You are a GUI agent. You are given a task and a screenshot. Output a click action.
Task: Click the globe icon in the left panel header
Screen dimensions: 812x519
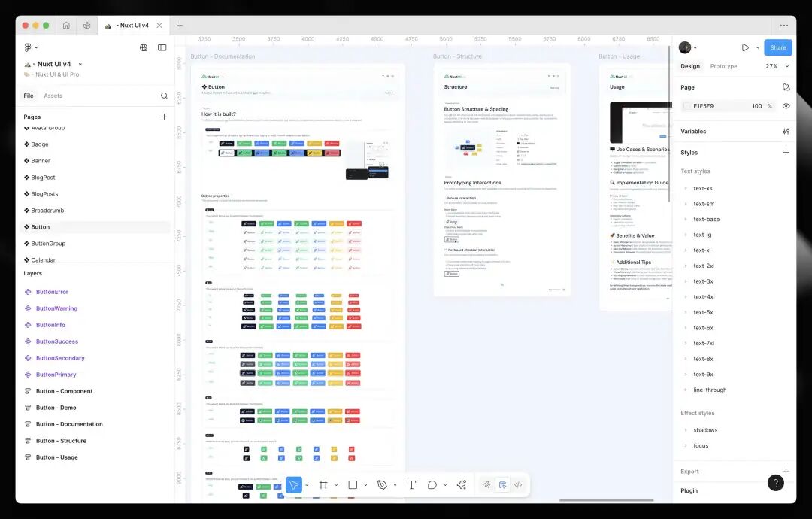(x=144, y=47)
